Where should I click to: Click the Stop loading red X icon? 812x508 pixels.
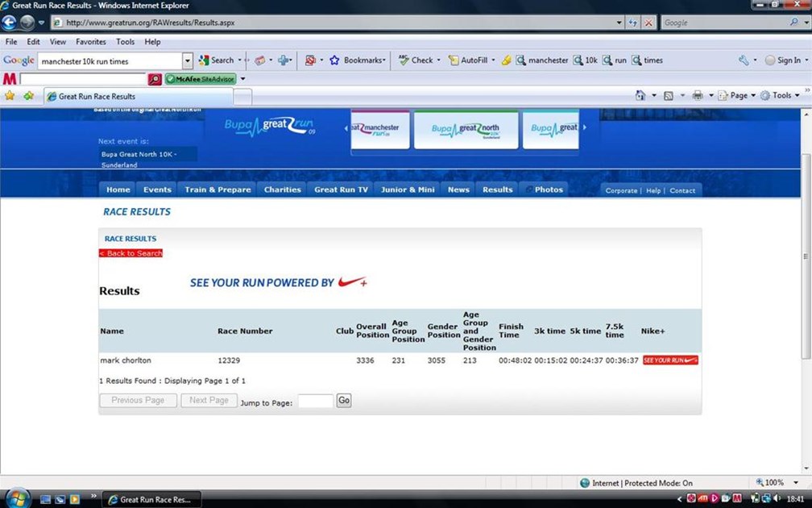pos(648,23)
